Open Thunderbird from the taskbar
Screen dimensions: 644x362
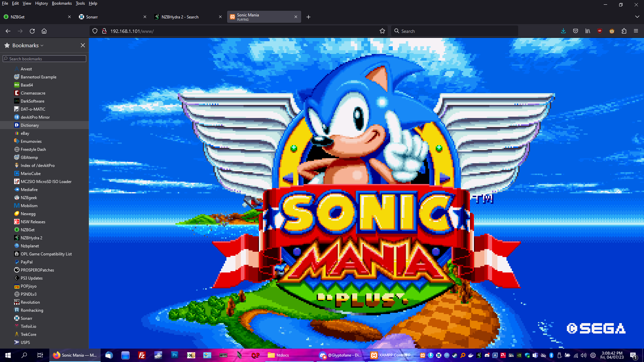pos(109,355)
